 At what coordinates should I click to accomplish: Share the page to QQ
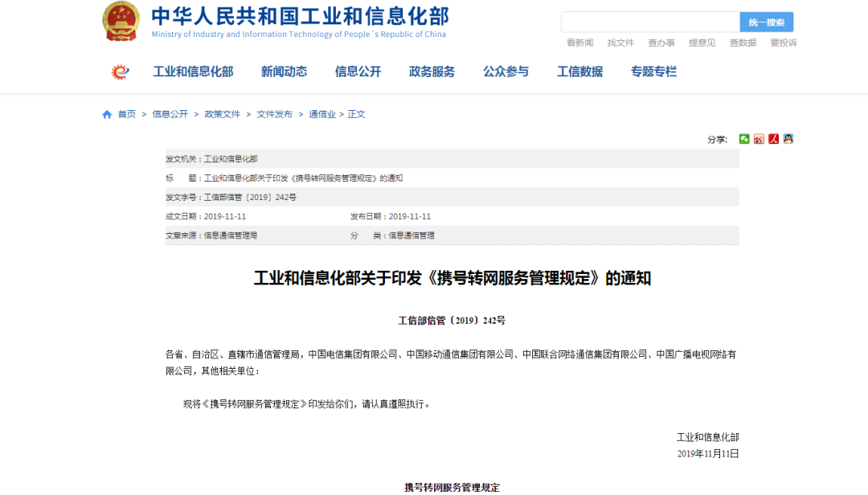coord(788,139)
